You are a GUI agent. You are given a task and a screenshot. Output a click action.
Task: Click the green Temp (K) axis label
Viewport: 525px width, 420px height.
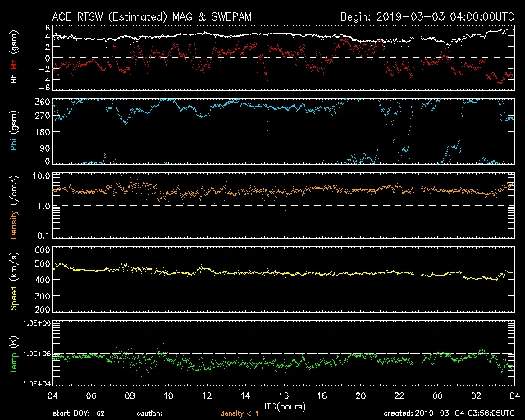tap(13, 354)
